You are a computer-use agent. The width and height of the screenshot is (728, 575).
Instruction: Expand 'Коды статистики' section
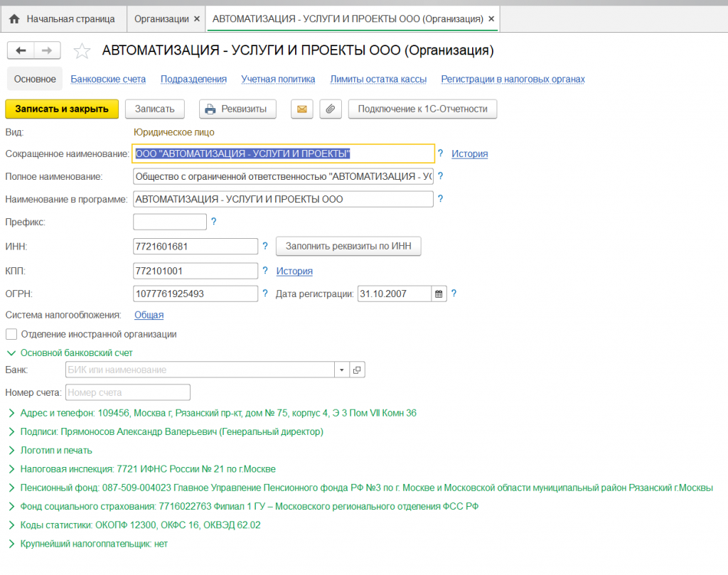pyautogui.click(x=11, y=525)
